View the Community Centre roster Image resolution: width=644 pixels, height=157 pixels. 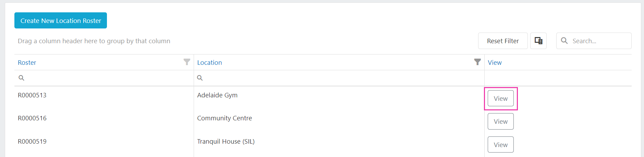[501, 121]
